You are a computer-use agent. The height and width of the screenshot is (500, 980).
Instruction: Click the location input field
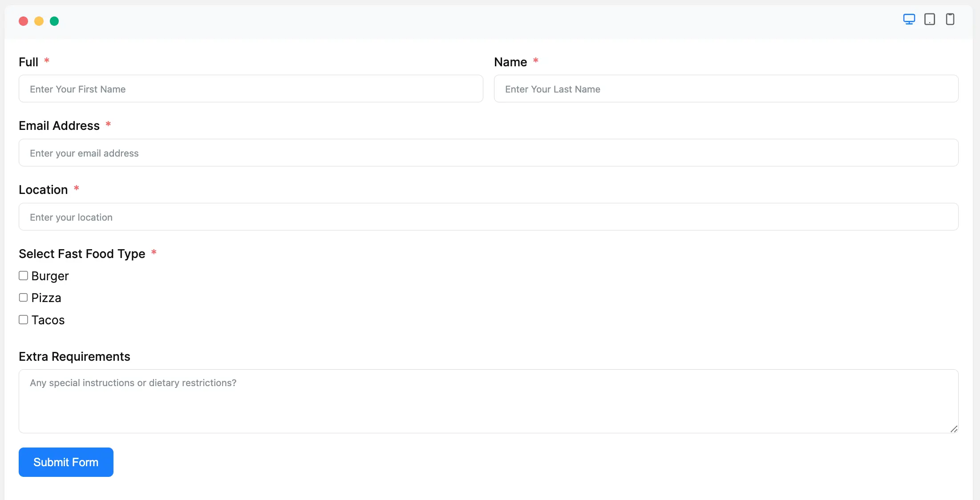coord(488,217)
